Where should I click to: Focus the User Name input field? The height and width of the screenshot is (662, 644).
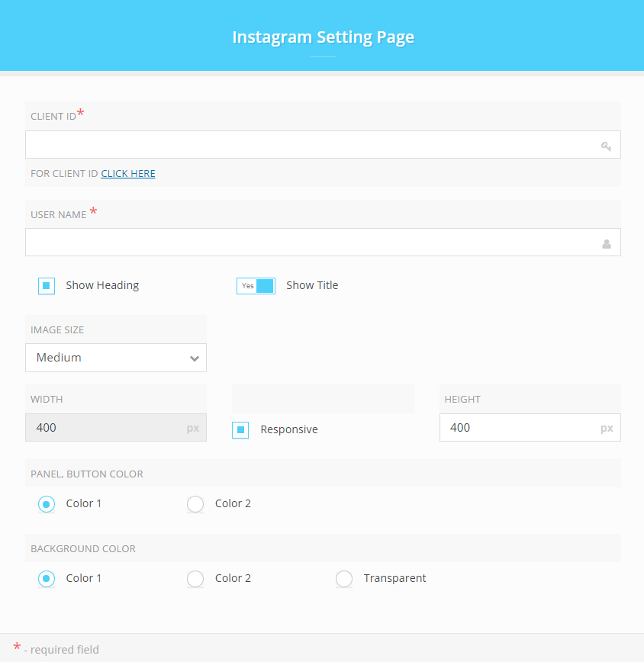tap(323, 243)
